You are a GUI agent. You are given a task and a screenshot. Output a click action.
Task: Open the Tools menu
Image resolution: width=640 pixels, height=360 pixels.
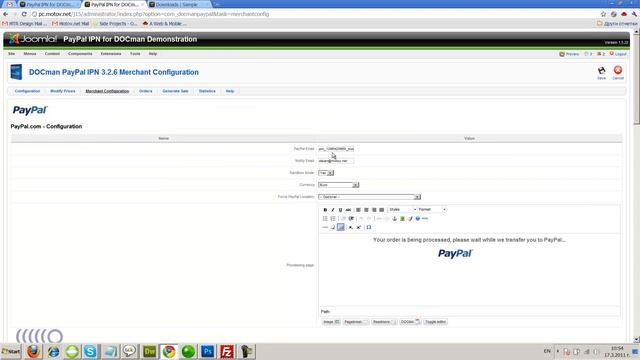[135, 54]
